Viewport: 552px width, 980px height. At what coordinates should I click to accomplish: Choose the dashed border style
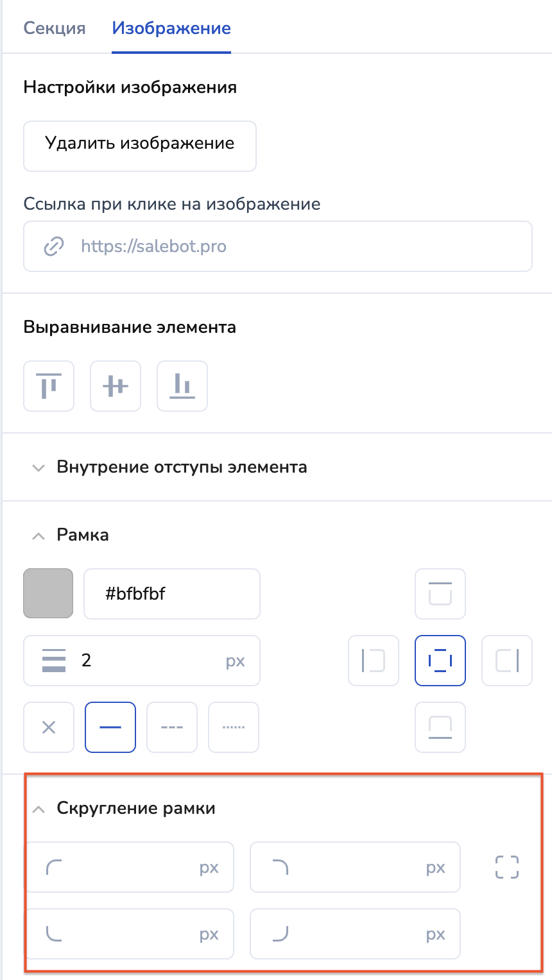(x=172, y=727)
